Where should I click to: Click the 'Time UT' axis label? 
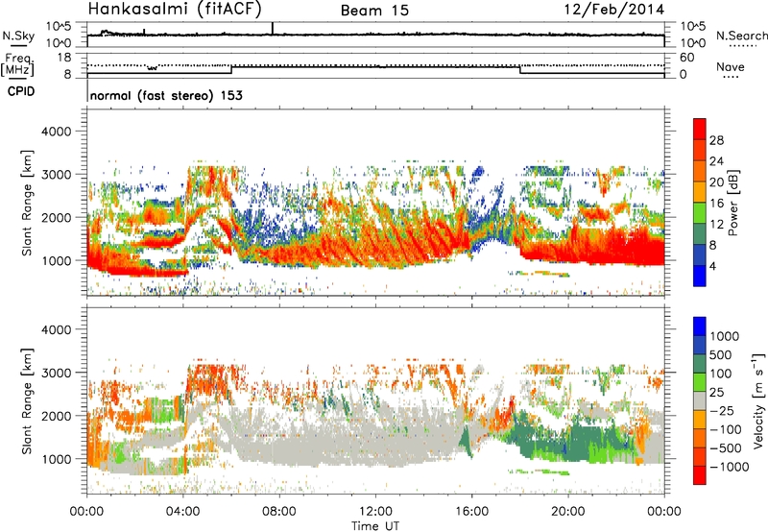(375, 525)
